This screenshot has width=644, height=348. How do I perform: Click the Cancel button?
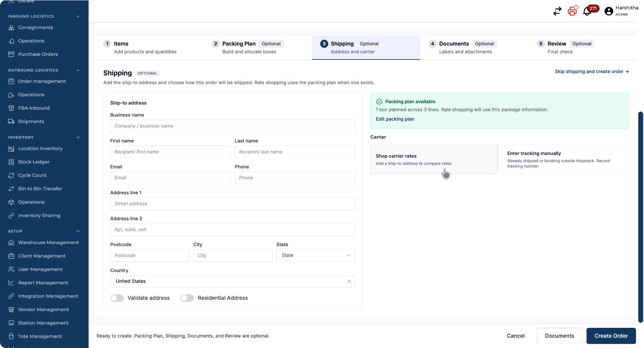pyautogui.click(x=515, y=336)
